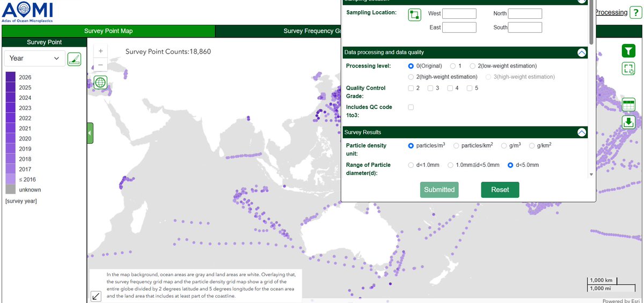644x303 pixels.
Task: Click the 2021 legend color swatch
Action: 11,128
